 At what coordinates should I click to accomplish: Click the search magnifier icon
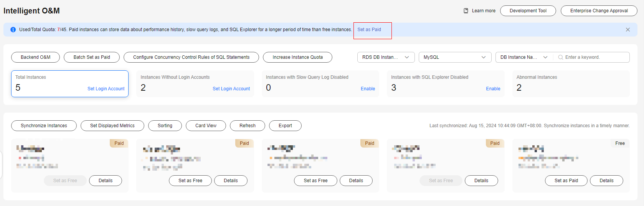[561, 57]
